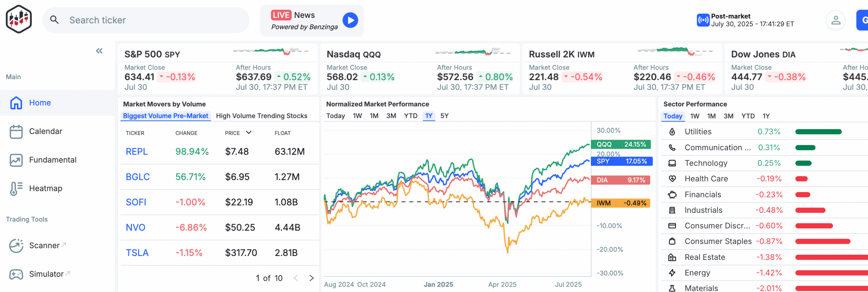868x292 pixels.
Task: Set Sector Performance to 3M
Action: tap(728, 116)
